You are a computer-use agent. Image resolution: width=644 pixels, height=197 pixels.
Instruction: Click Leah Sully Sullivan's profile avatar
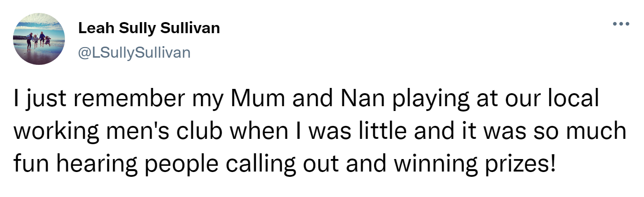tap(39, 39)
